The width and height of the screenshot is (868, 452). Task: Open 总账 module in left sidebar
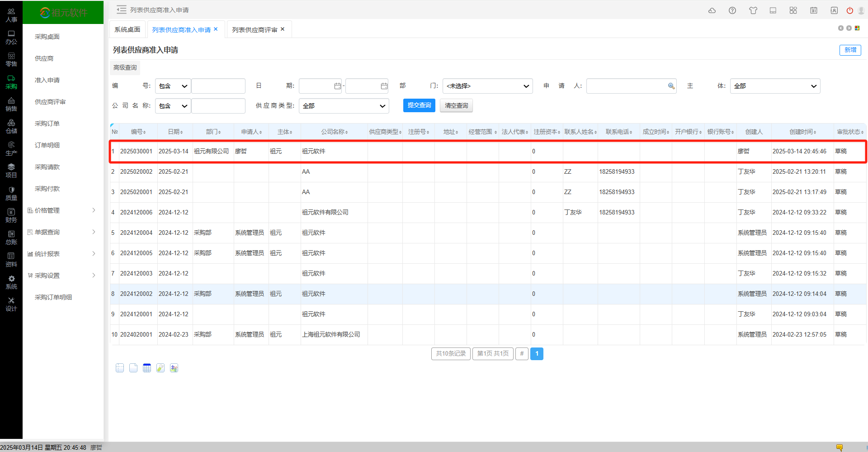pyautogui.click(x=11, y=238)
